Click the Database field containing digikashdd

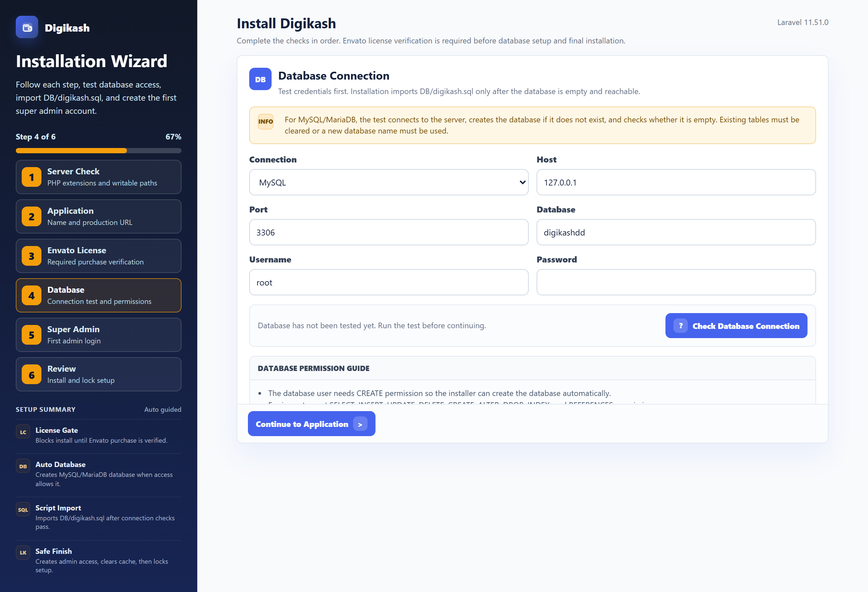[x=676, y=232]
